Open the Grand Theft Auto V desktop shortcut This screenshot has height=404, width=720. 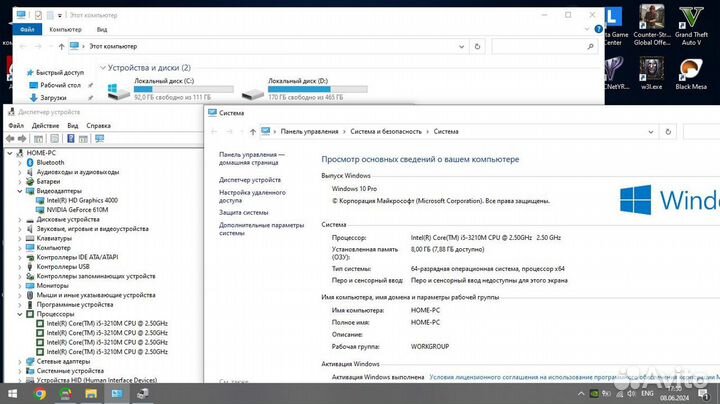691,25
